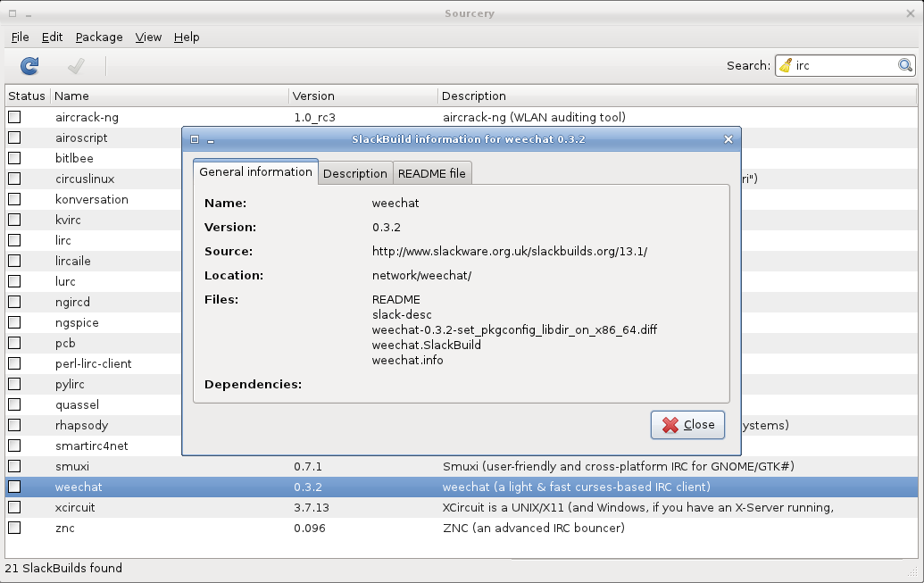Click the README entry in the Files list
Image resolution: width=924 pixels, height=583 pixels.
396,299
